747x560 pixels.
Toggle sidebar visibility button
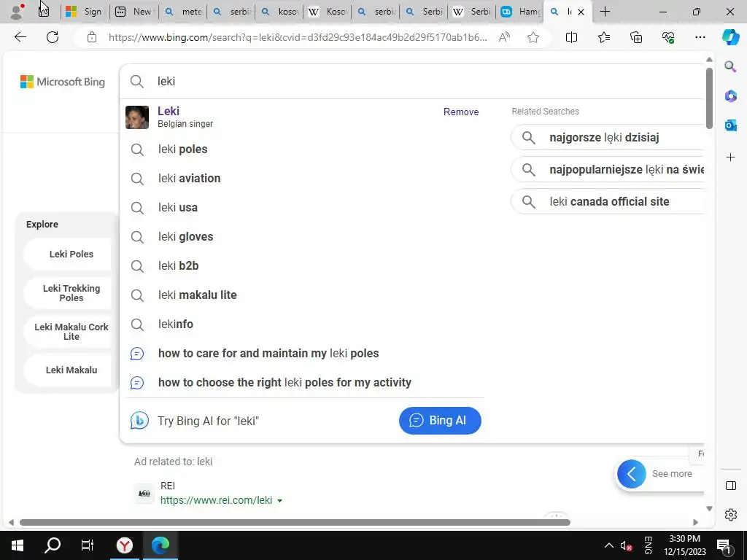[x=731, y=486]
